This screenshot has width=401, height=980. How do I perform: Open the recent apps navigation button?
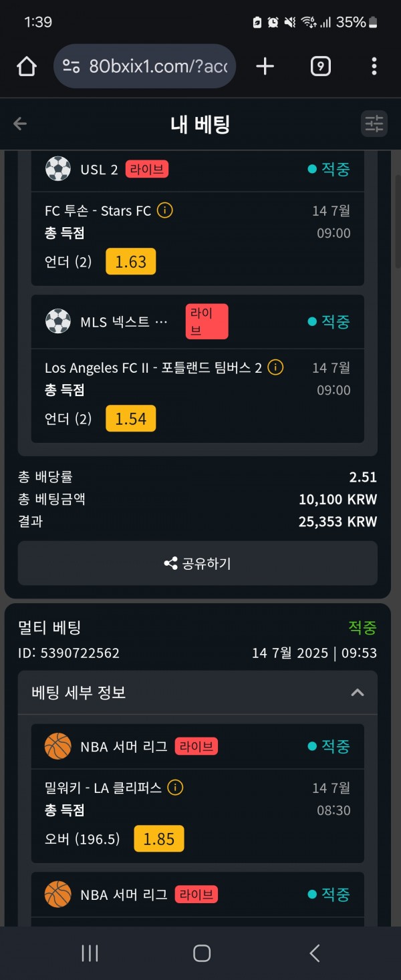pyautogui.click(x=90, y=953)
